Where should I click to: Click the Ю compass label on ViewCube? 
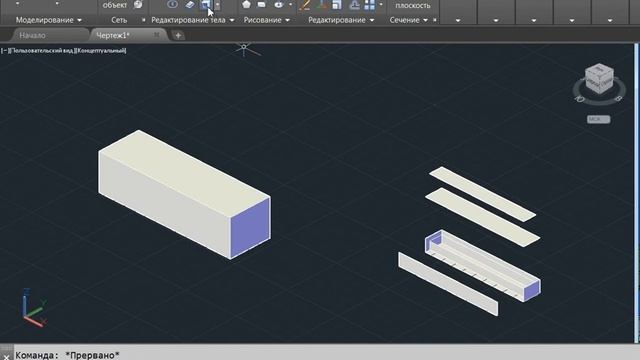[580, 98]
